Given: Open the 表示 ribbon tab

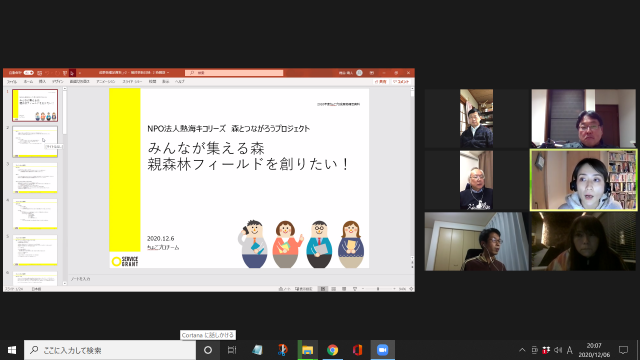Looking at the screenshot, I should coord(165,82).
